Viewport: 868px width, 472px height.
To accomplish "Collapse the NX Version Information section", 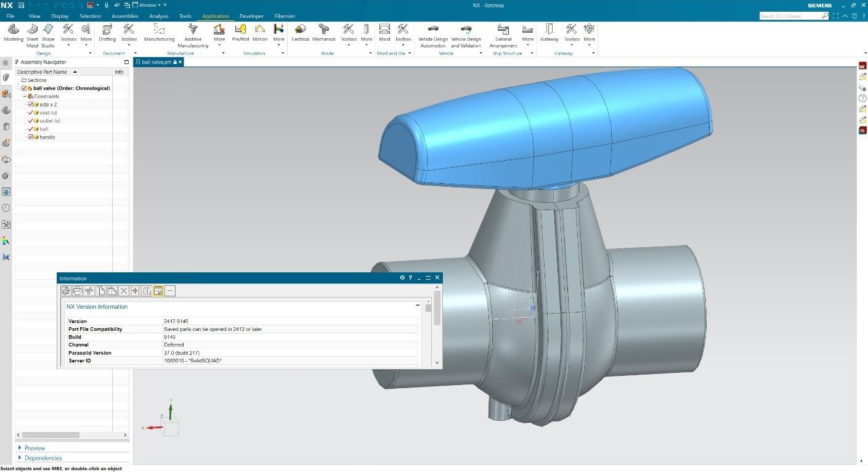I will point(418,306).
